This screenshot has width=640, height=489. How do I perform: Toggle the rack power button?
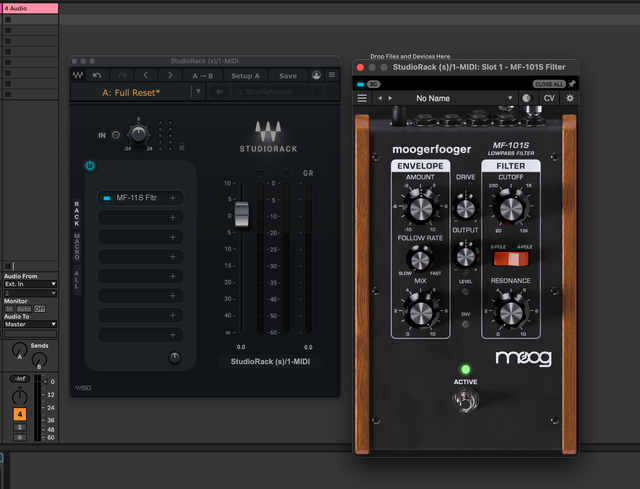point(90,166)
